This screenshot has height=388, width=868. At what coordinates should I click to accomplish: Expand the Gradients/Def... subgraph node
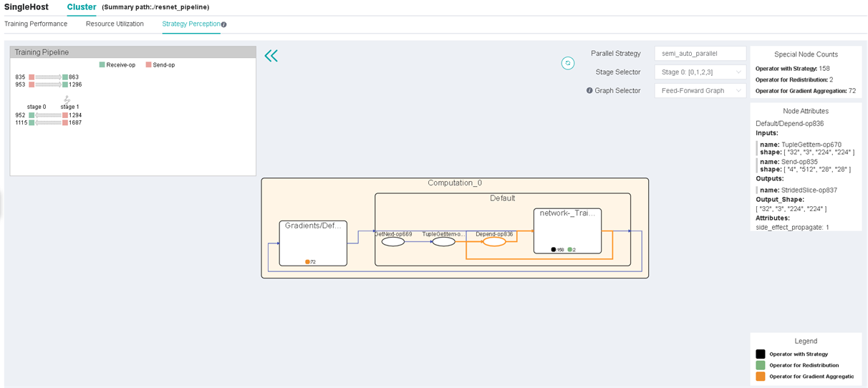coord(313,243)
